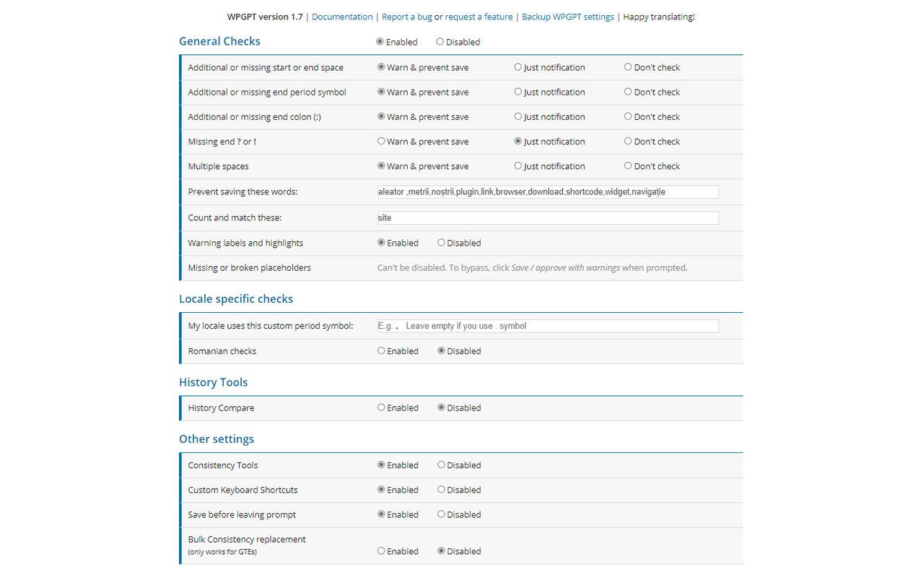Set end colon check to Just notification
The height and width of the screenshot is (578, 924).
(518, 116)
